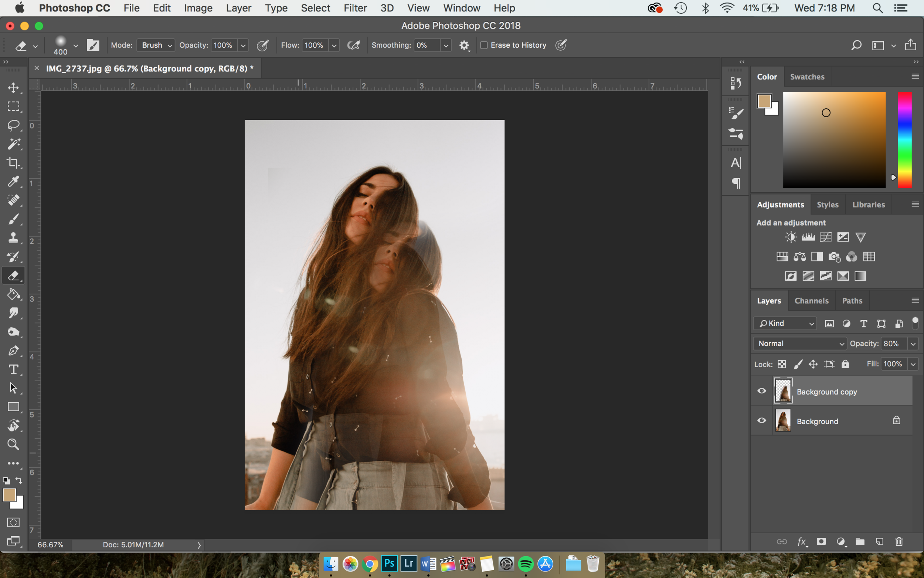Switch to the Libraries tab
The height and width of the screenshot is (578, 924).
pyautogui.click(x=868, y=205)
